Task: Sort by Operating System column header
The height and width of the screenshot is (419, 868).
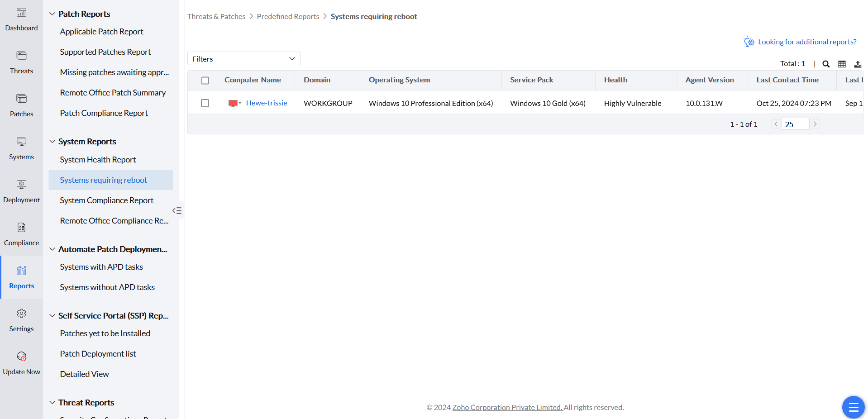Action: 400,80
